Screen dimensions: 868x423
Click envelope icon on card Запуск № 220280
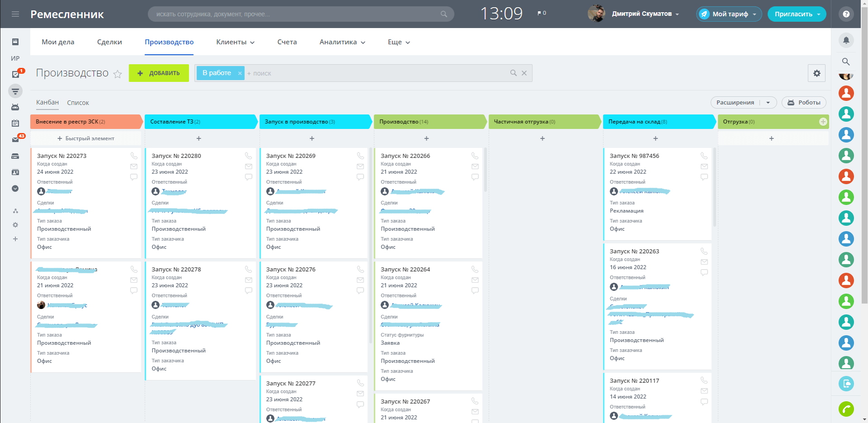coord(248,166)
